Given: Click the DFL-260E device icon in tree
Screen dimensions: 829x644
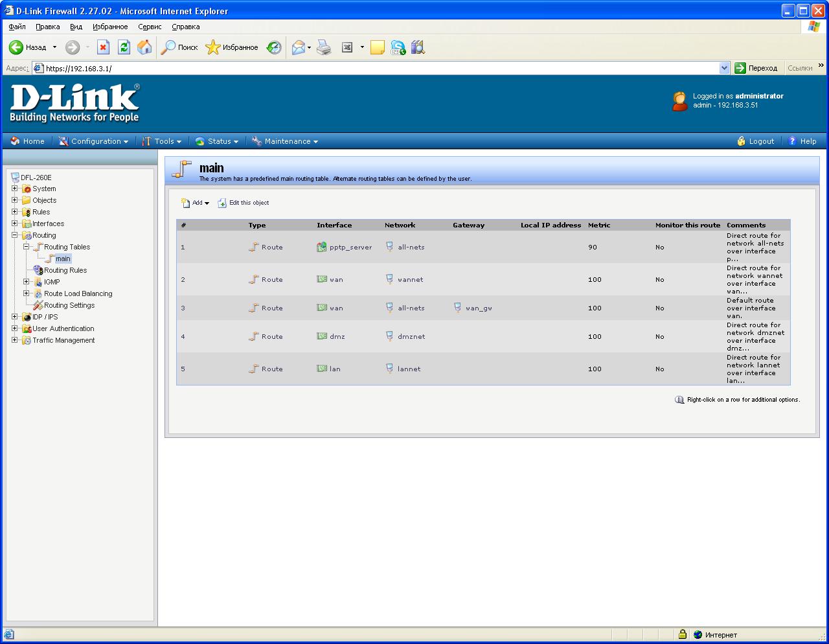Looking at the screenshot, I should click(x=15, y=177).
